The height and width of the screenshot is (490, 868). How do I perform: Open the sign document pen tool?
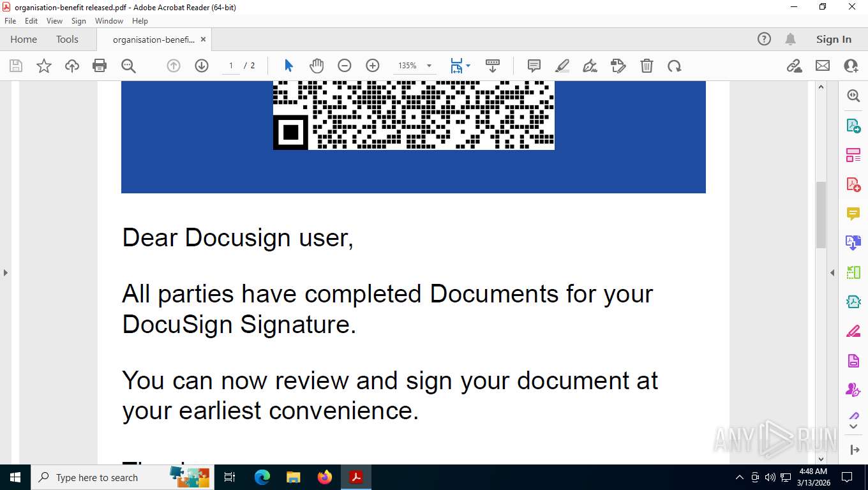[590, 66]
